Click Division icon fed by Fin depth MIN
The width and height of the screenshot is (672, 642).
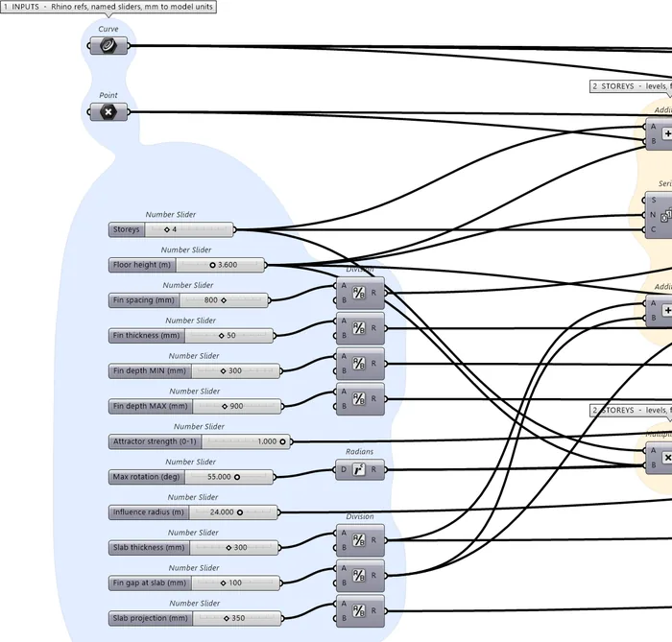coord(359,364)
